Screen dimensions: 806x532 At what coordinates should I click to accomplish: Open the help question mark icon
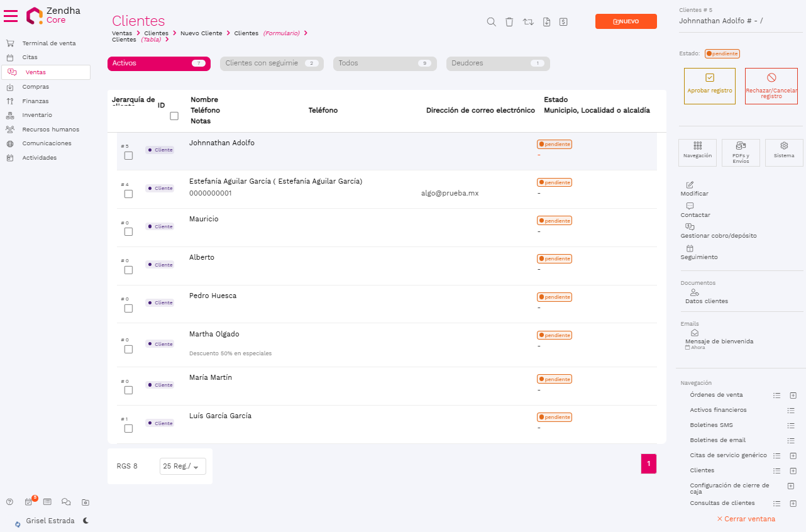pos(9,502)
